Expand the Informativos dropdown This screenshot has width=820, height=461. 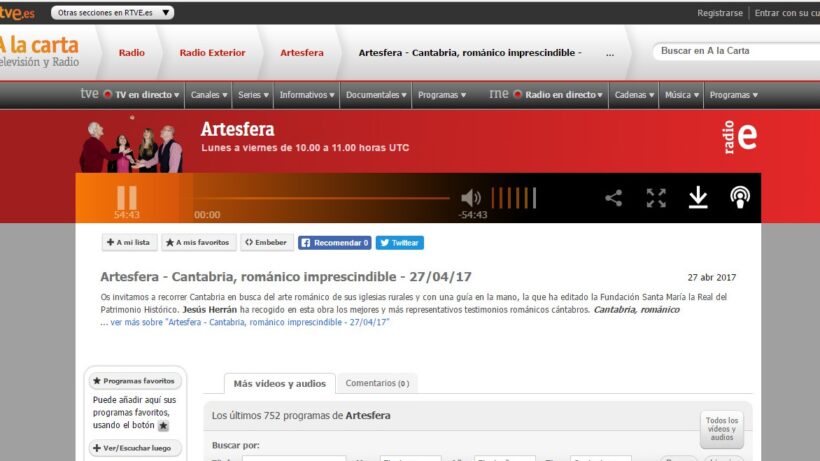pyautogui.click(x=306, y=95)
